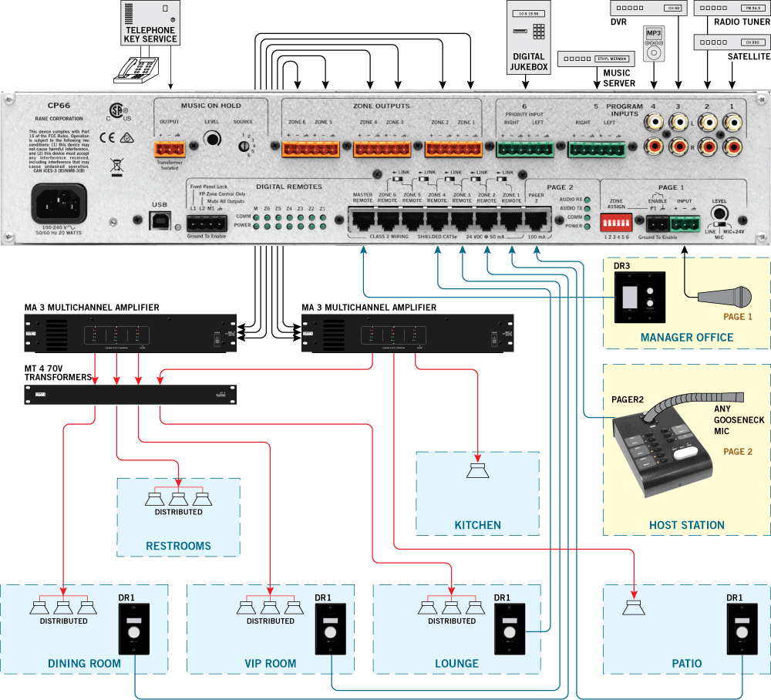Viewport: 771px width, 700px height.
Task: Select the right MA 3 multichannel amplifier
Action: click(408, 333)
